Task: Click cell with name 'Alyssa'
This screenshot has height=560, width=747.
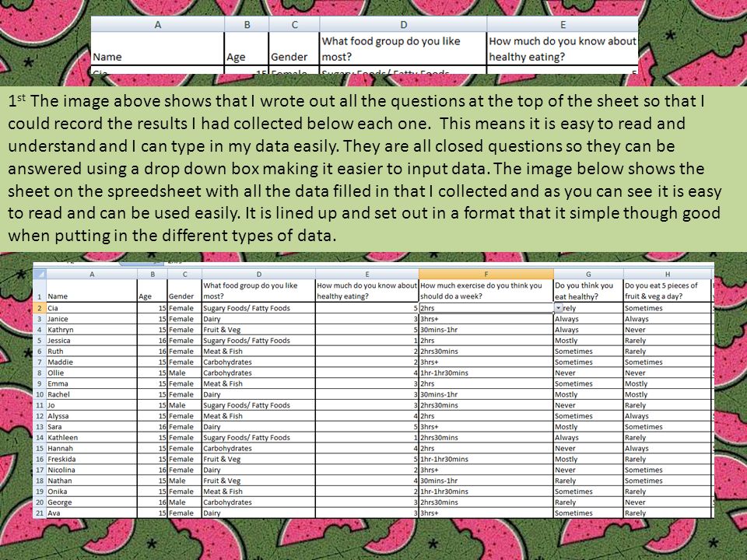Action: click(x=92, y=416)
